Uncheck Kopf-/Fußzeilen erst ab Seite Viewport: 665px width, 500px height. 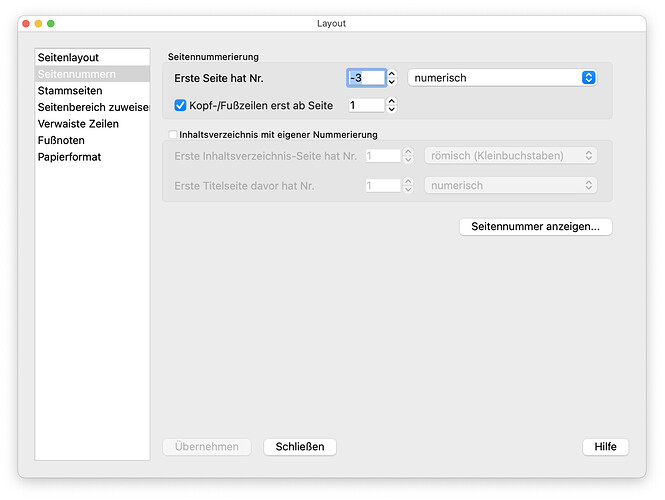tap(181, 105)
